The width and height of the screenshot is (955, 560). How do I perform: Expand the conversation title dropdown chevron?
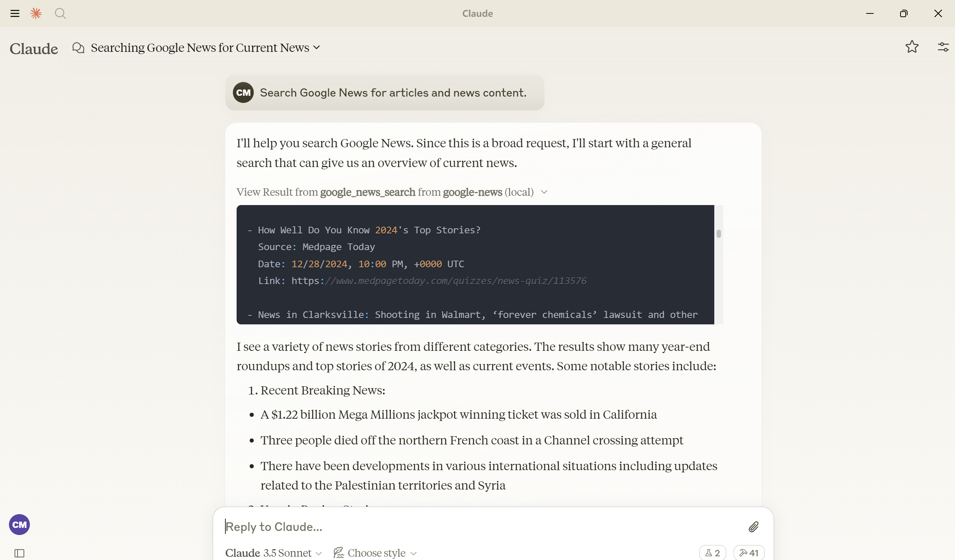(317, 48)
